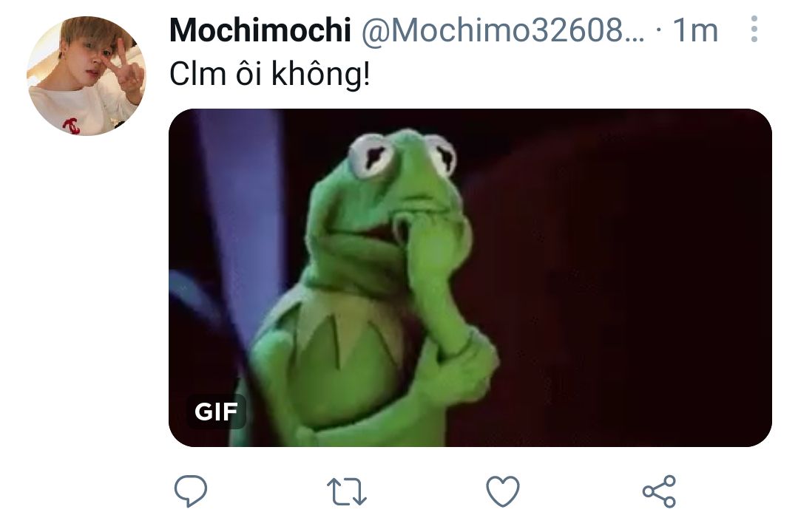798x532 pixels.
Task: Open the 1m timestamp permalink
Action: click(695, 30)
